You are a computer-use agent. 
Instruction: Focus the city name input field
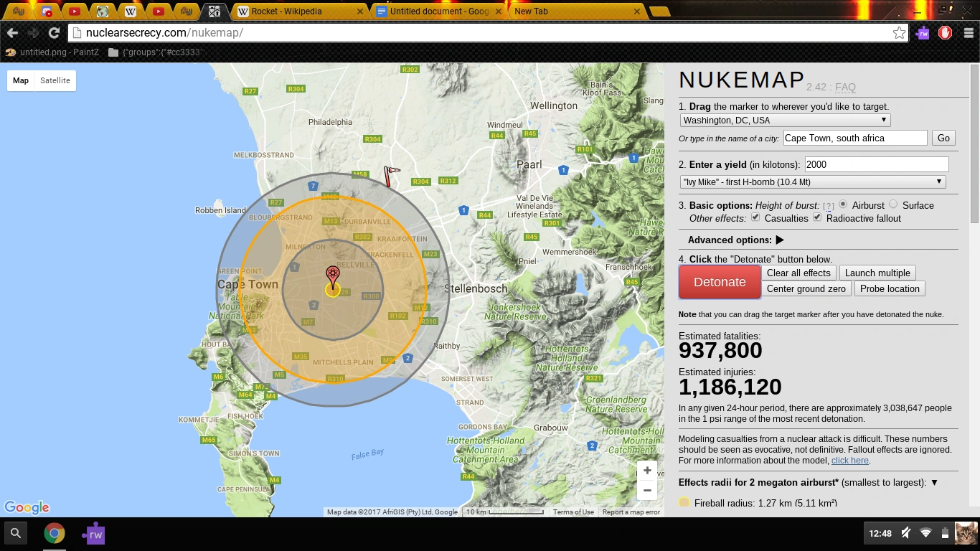pyautogui.click(x=855, y=138)
